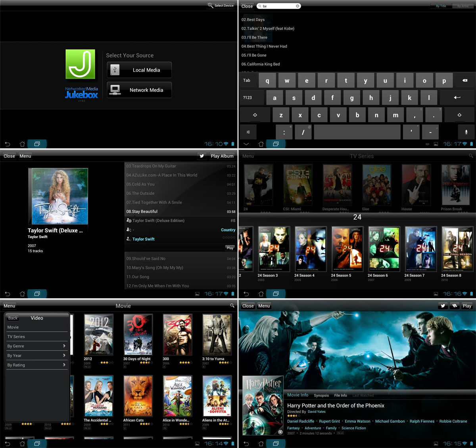Screen dimensions: 476x448
Task: Tap the microphone key on the keyboard
Action: coord(466,132)
